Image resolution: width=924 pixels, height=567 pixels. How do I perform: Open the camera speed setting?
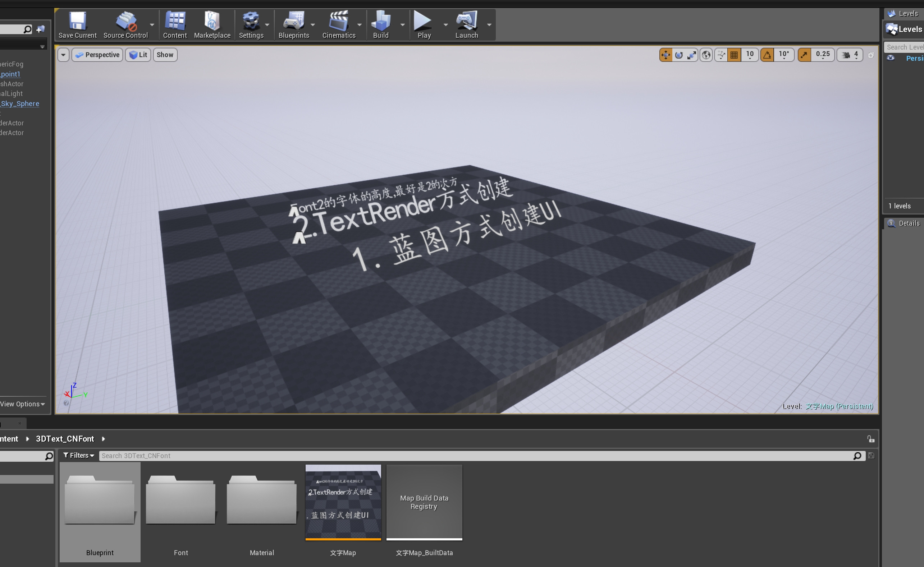click(x=850, y=55)
